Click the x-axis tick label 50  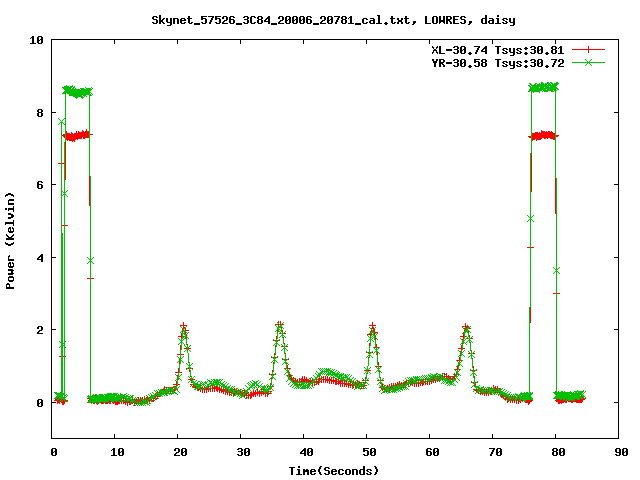369,452
